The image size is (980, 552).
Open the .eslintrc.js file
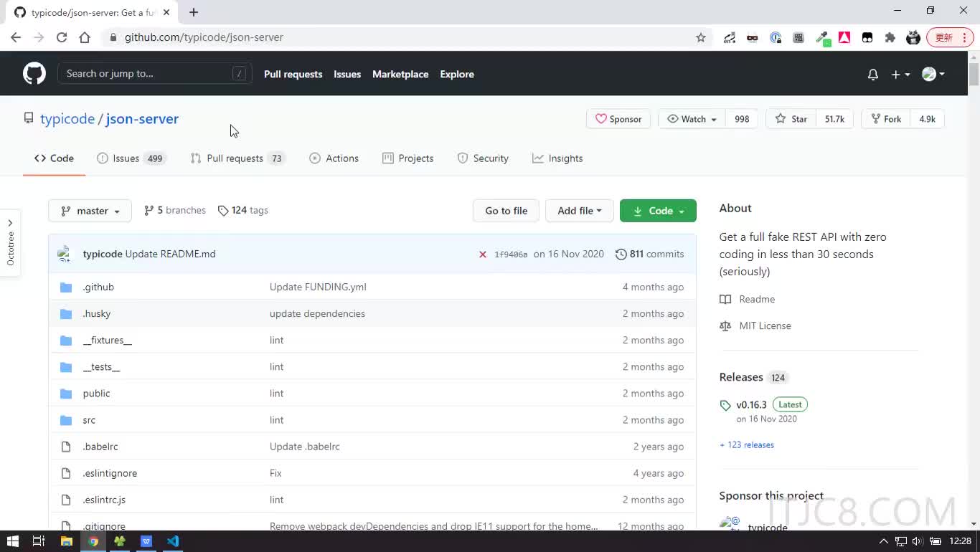[104, 500]
